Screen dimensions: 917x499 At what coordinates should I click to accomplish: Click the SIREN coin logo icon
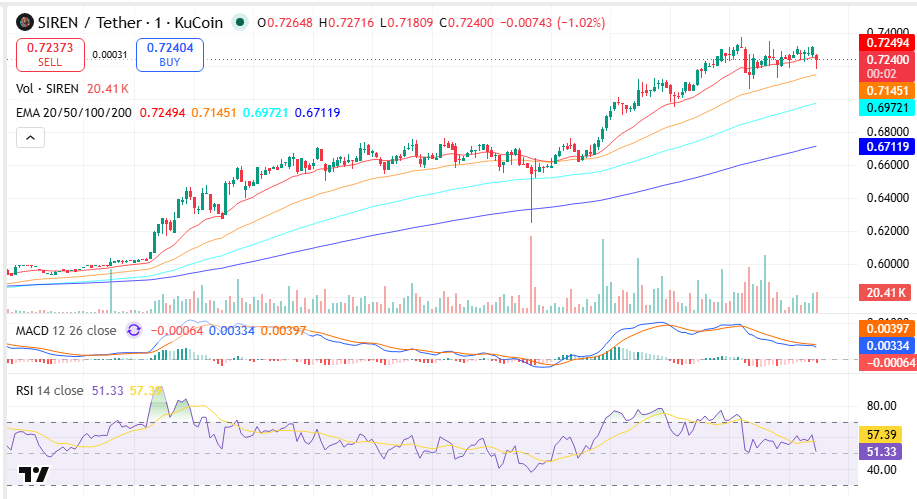click(24, 23)
